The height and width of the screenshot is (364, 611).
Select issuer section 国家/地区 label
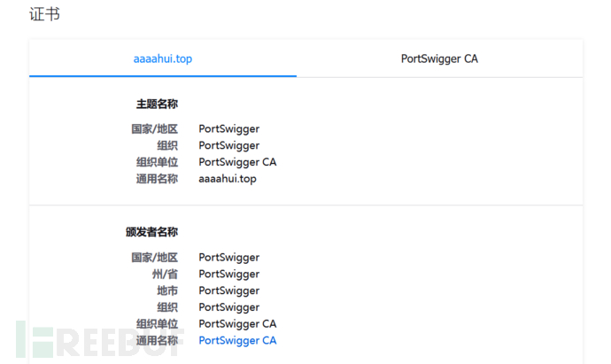click(154, 257)
